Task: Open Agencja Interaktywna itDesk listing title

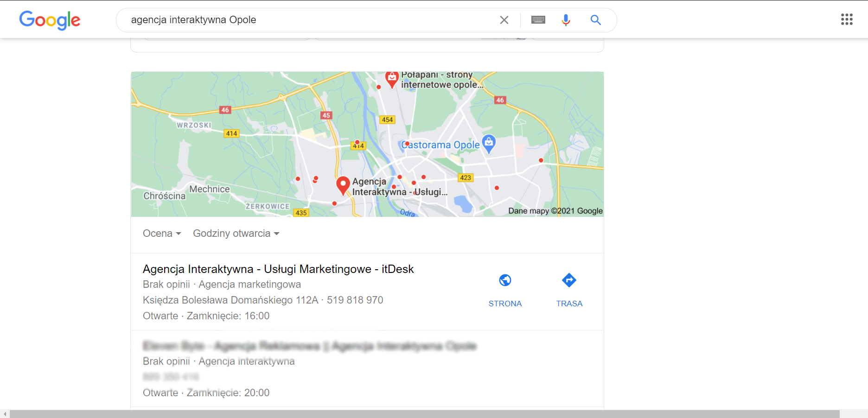Action: click(278, 269)
